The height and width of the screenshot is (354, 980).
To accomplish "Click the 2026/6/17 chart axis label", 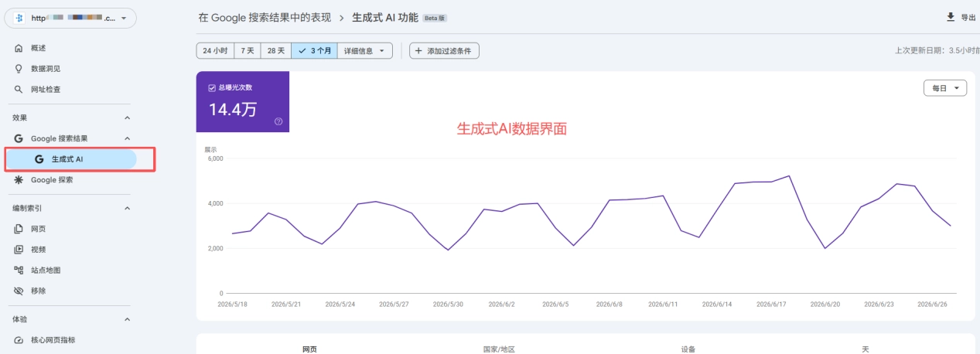I will click(x=771, y=305).
